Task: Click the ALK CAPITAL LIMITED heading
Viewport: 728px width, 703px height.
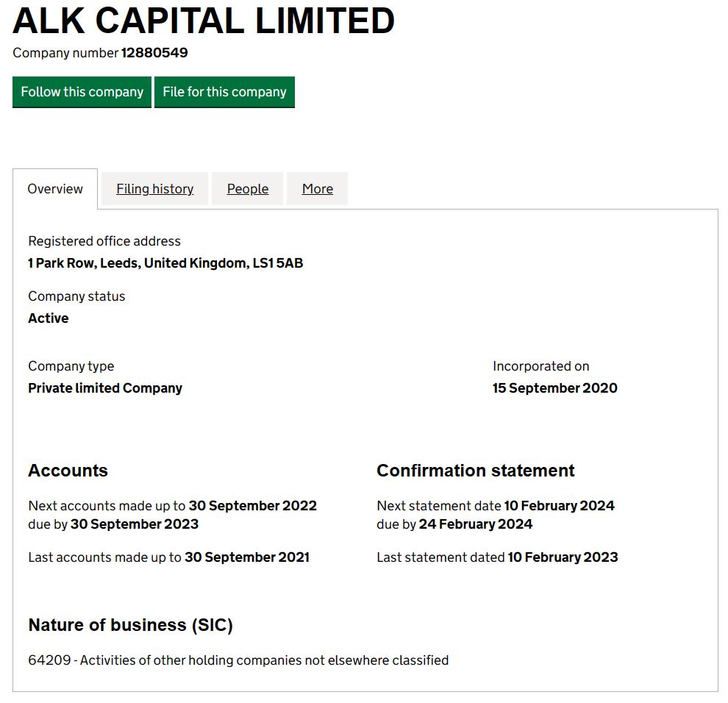Action: (204, 21)
